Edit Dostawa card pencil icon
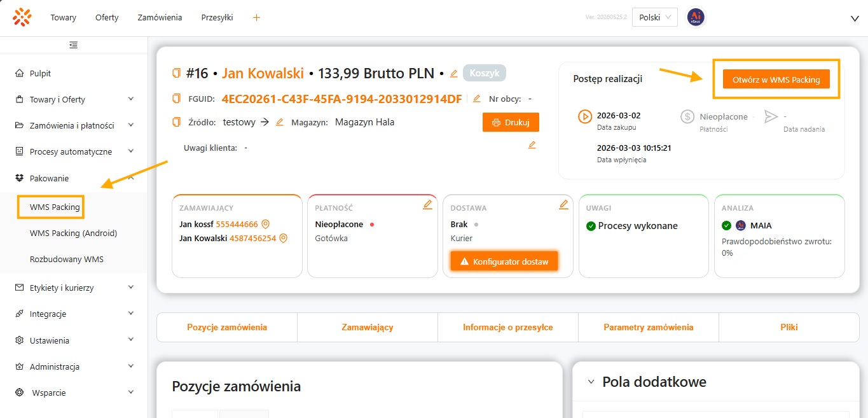868x418 pixels. click(x=563, y=204)
